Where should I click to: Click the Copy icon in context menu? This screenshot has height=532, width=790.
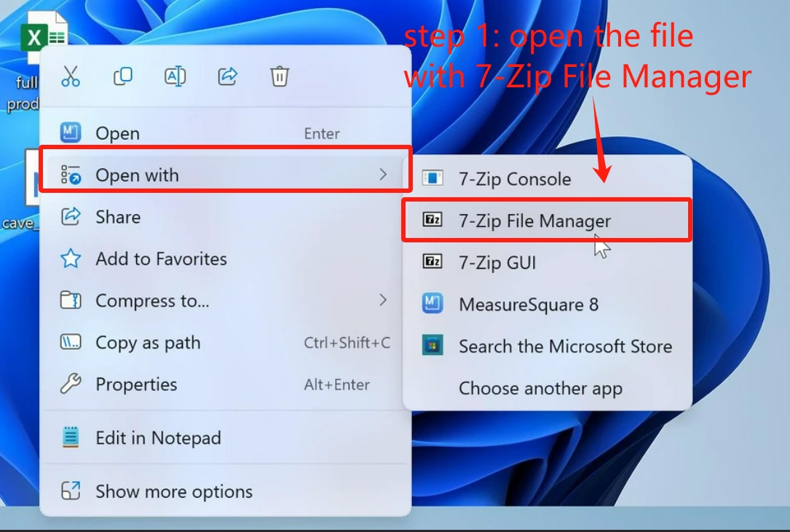tap(123, 76)
